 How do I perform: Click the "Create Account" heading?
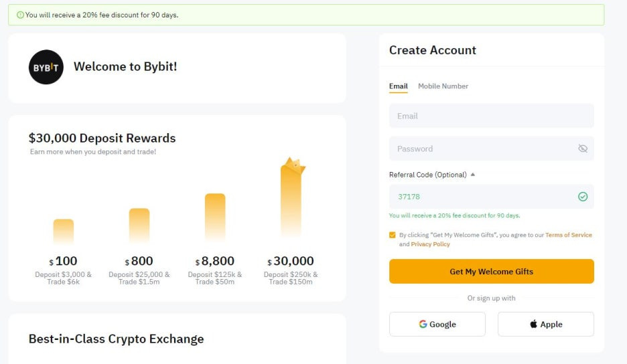pos(433,50)
